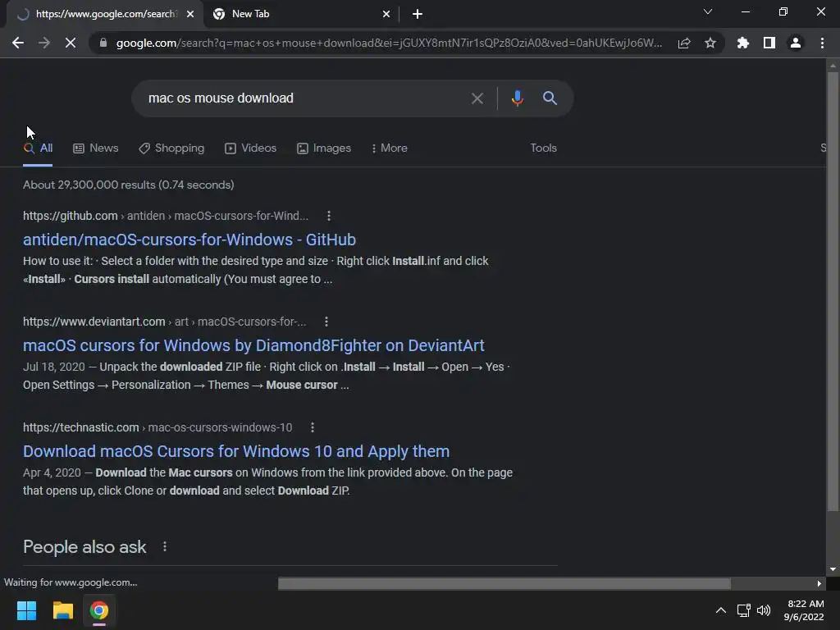Stop loading the page
Screen dimensions: 840x630
(71, 43)
